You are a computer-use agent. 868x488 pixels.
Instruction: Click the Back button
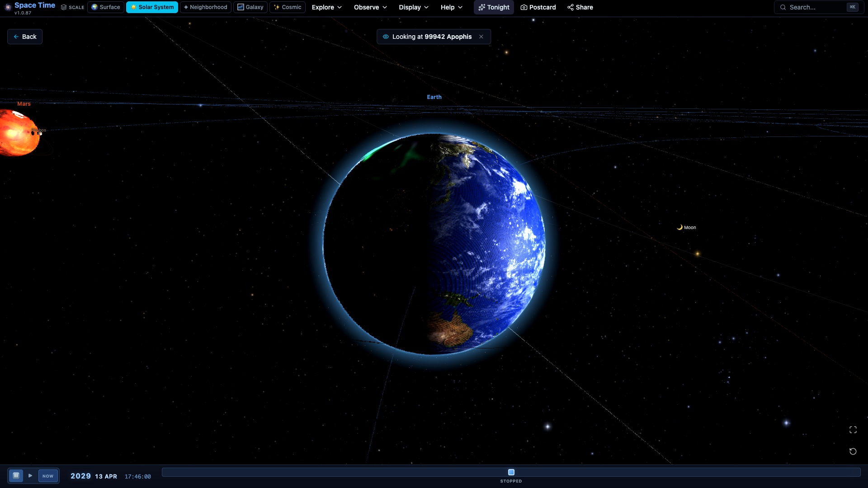coord(25,37)
